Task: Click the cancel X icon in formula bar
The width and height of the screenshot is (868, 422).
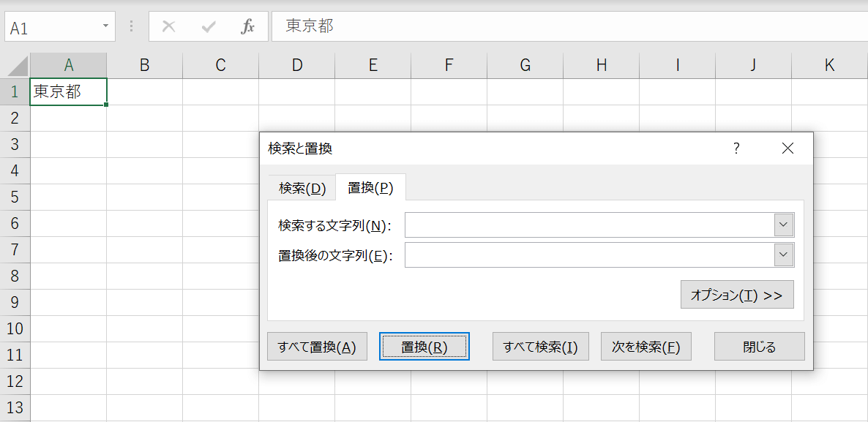Action: tap(169, 27)
